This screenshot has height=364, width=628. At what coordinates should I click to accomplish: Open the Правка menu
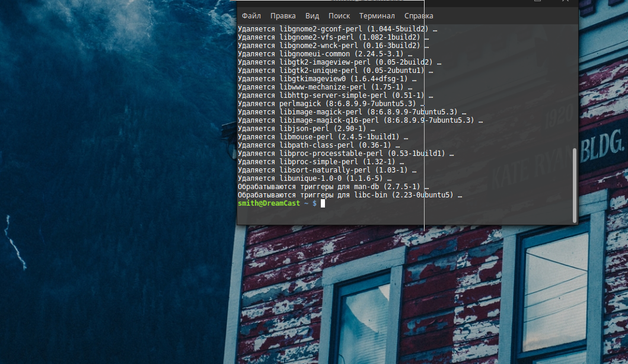(x=283, y=16)
